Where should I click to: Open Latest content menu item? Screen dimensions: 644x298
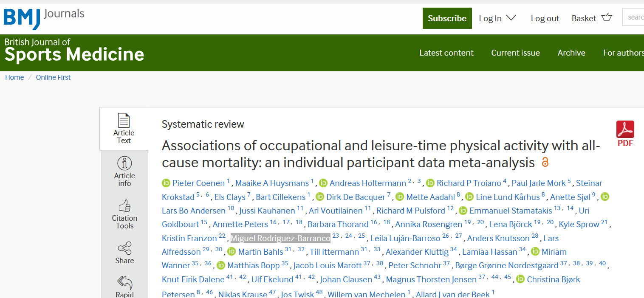(x=446, y=53)
